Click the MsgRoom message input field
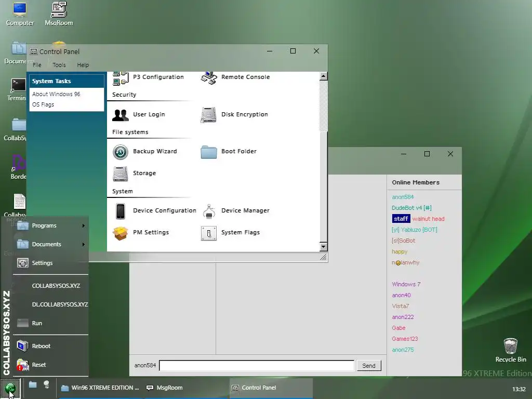The image size is (532, 399). 257,366
